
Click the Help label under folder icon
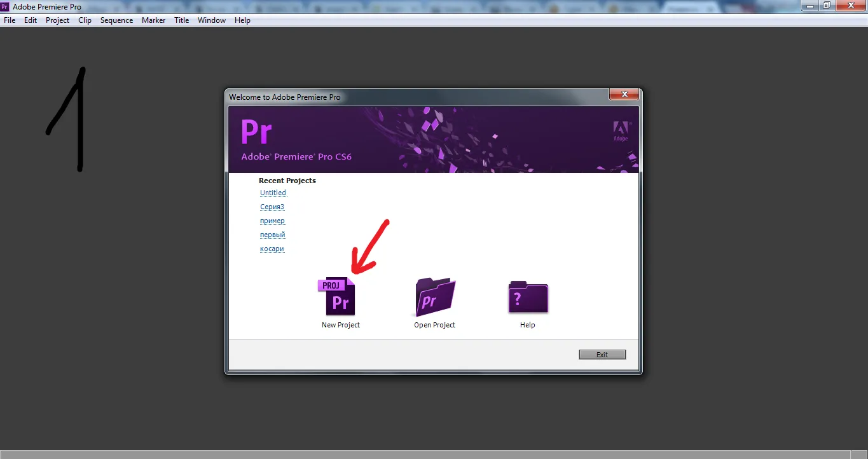(528, 325)
